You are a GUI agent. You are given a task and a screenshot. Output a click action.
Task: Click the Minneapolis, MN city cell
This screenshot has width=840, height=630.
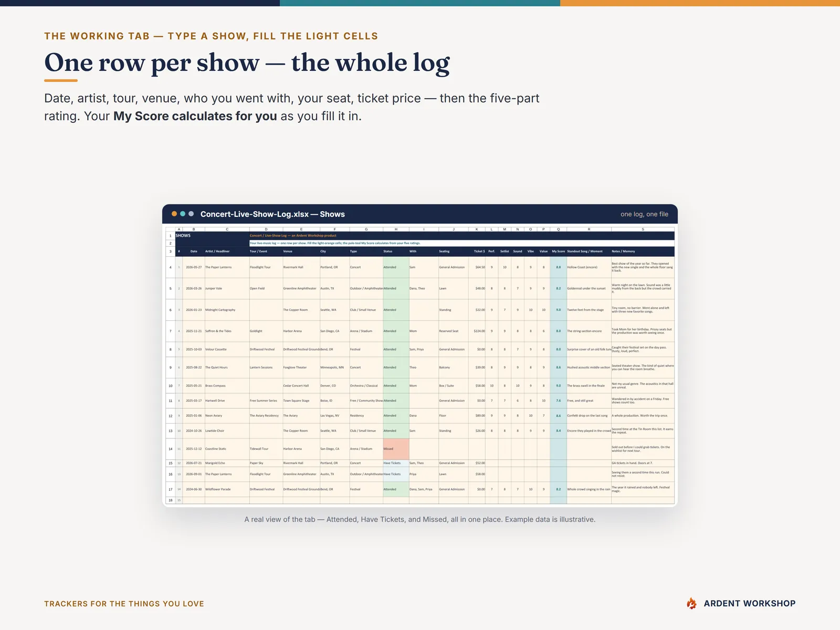(335, 367)
